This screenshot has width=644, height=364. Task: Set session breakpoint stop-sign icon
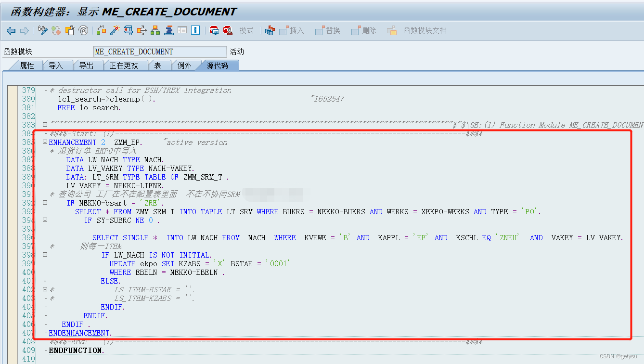pos(214,30)
